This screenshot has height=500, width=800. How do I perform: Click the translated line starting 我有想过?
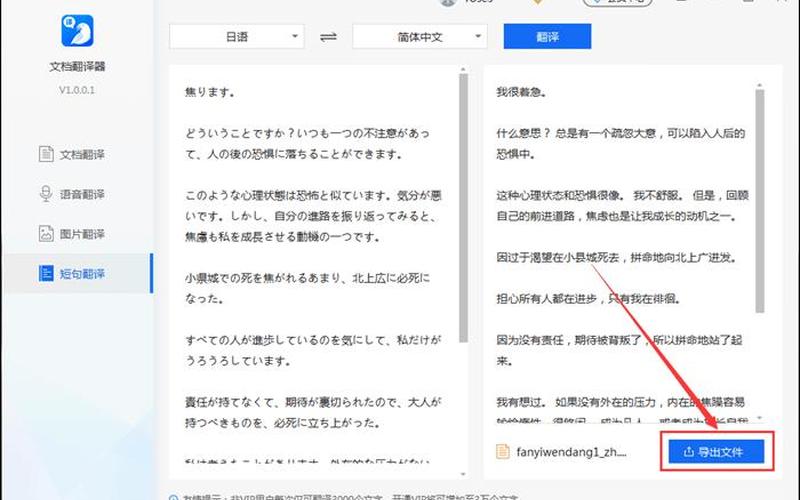point(620,403)
